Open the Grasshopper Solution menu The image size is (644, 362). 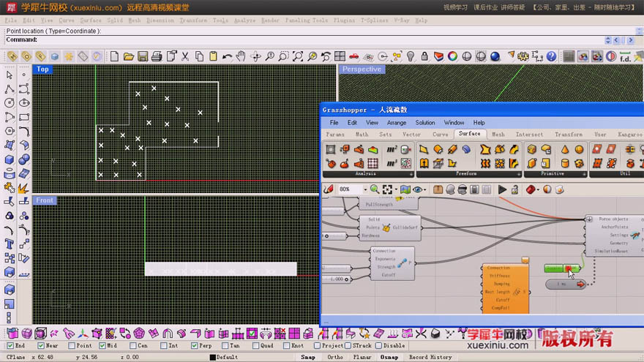point(424,122)
